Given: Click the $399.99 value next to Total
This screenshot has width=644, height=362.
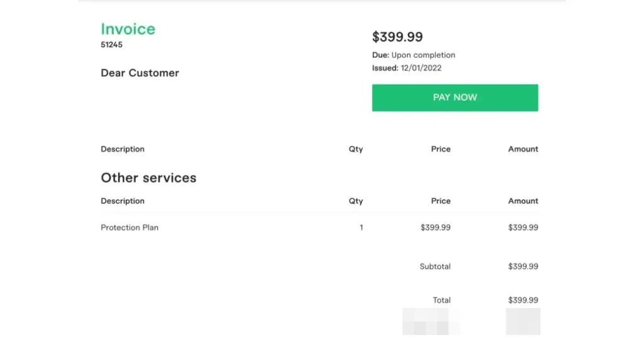Looking at the screenshot, I should [523, 300].
